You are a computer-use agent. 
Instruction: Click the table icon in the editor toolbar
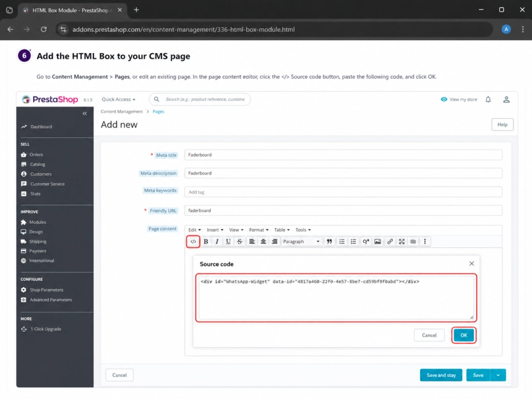tap(413, 242)
